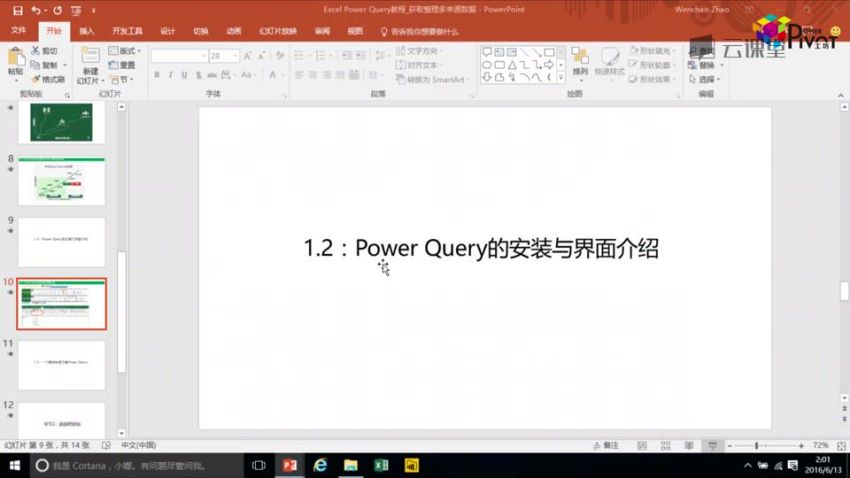Increase the font size
The image size is (850, 478).
[x=248, y=56]
